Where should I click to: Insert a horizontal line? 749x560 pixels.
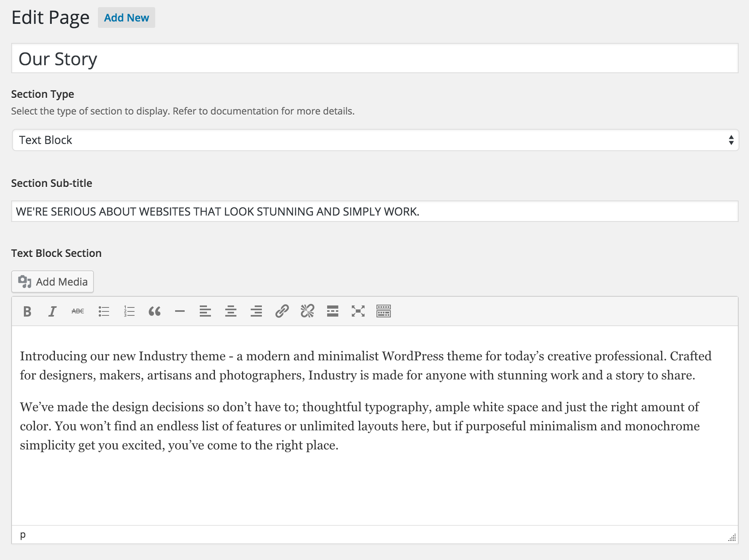(x=180, y=311)
